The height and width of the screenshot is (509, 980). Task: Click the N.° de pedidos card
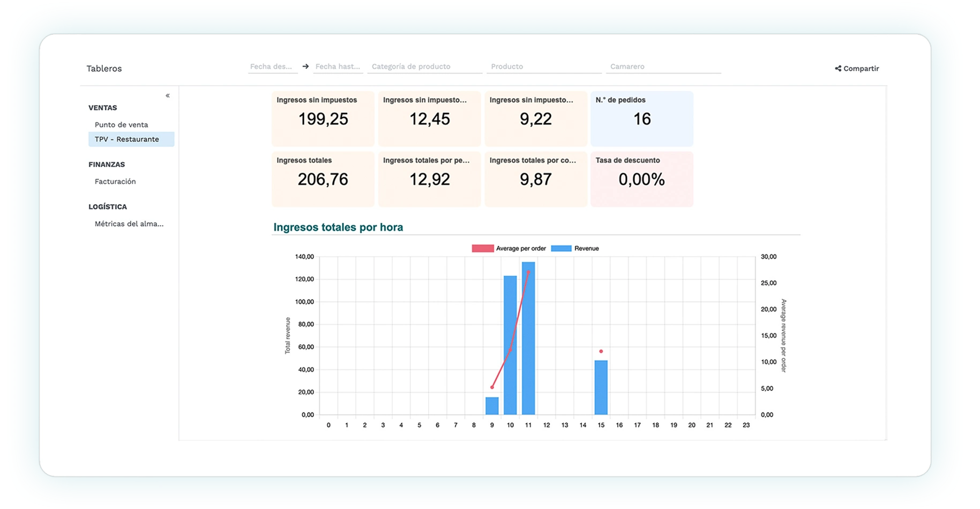[x=641, y=118]
